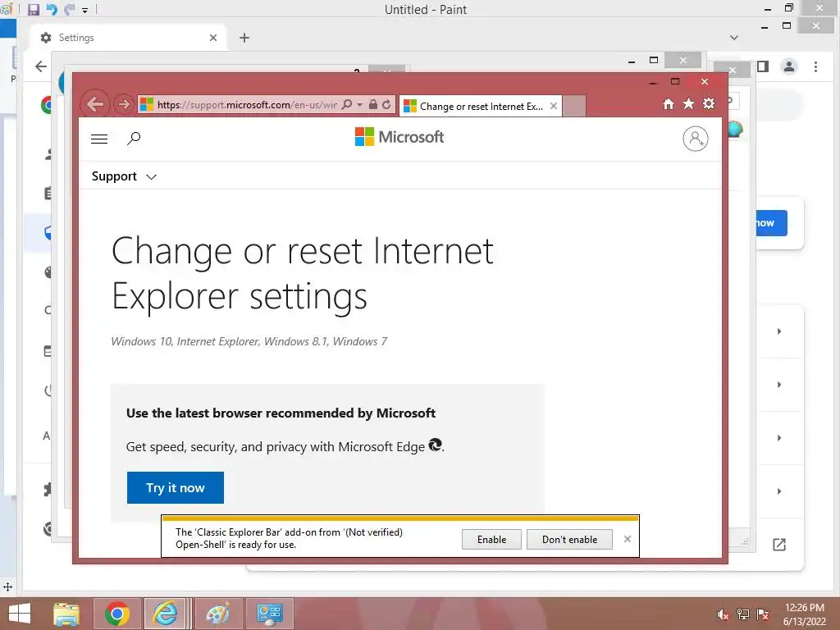
Task: Sign in with the account avatar icon
Action: [696, 139]
